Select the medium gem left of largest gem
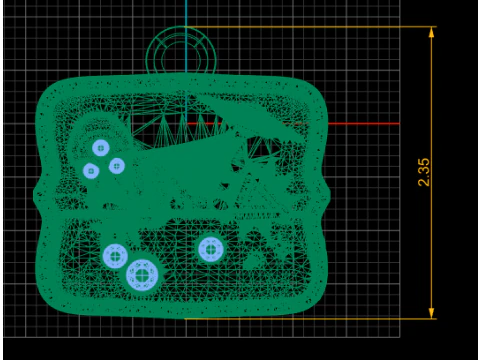 tap(115, 256)
